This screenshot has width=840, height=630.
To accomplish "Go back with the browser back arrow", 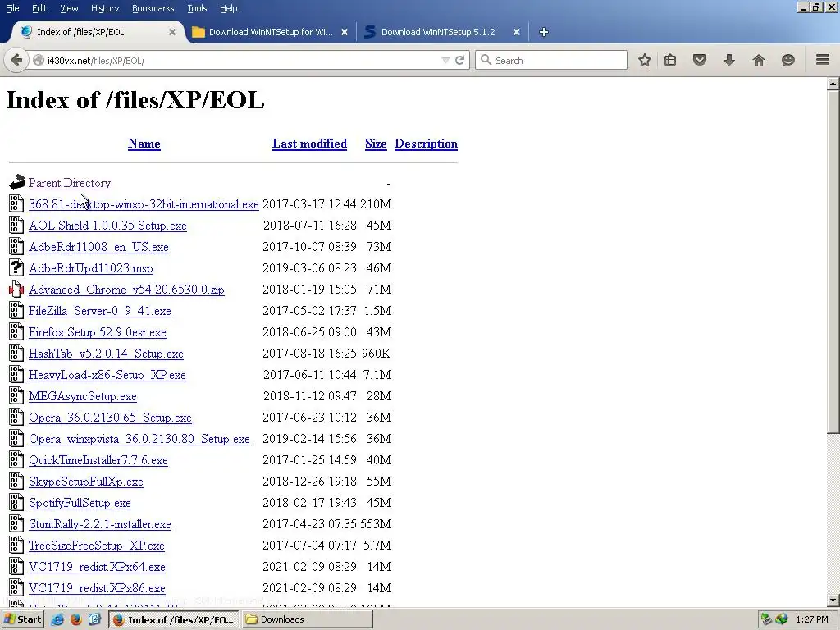I will click(16, 60).
